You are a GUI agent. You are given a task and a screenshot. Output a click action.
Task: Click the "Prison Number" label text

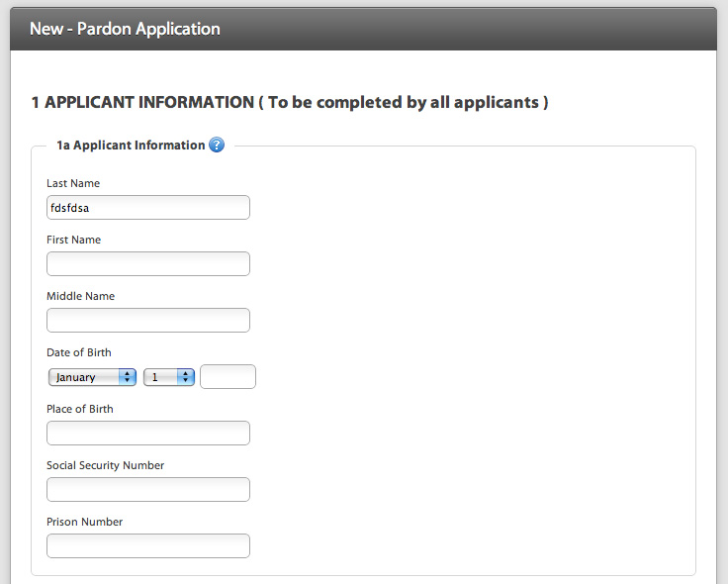(84, 522)
